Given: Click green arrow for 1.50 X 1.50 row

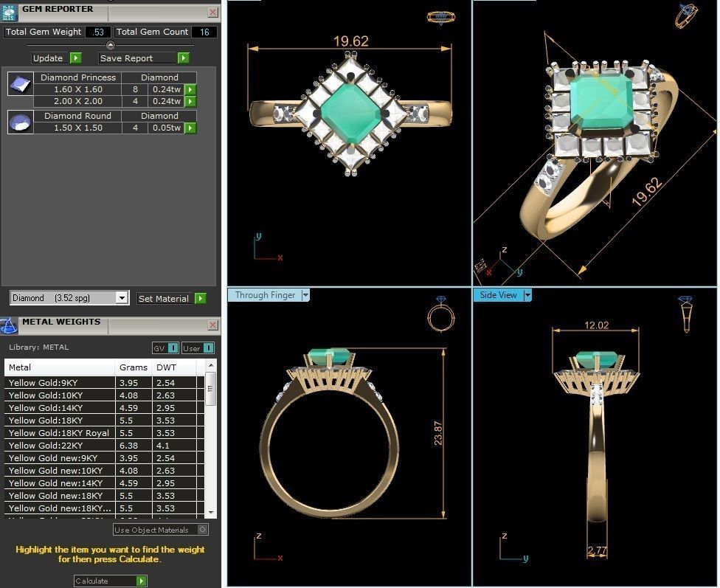Looking at the screenshot, I should click(x=190, y=128).
